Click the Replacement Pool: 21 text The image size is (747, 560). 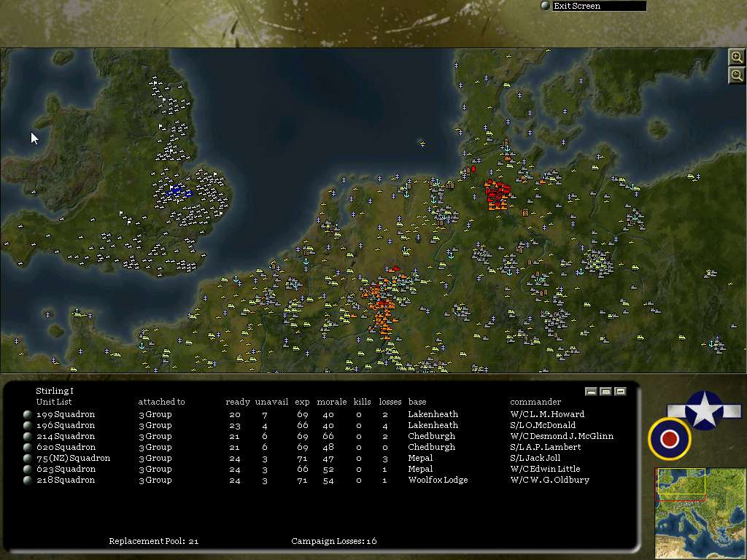point(153,541)
